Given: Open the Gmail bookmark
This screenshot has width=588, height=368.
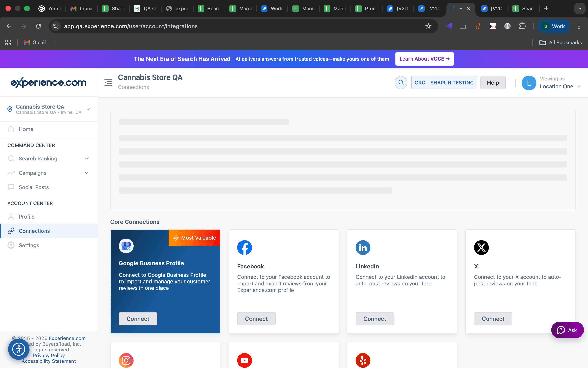Looking at the screenshot, I should point(35,42).
